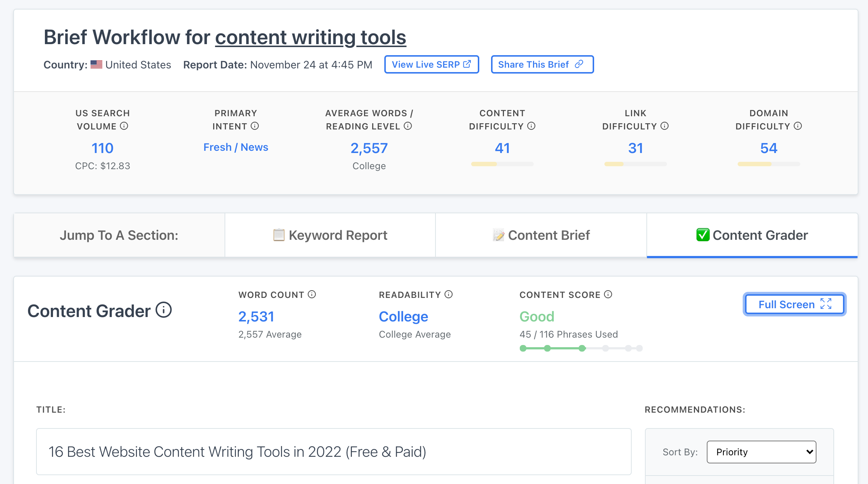Click the Domain Difficulty info icon
Screen dimensions: 868x484
pos(798,126)
